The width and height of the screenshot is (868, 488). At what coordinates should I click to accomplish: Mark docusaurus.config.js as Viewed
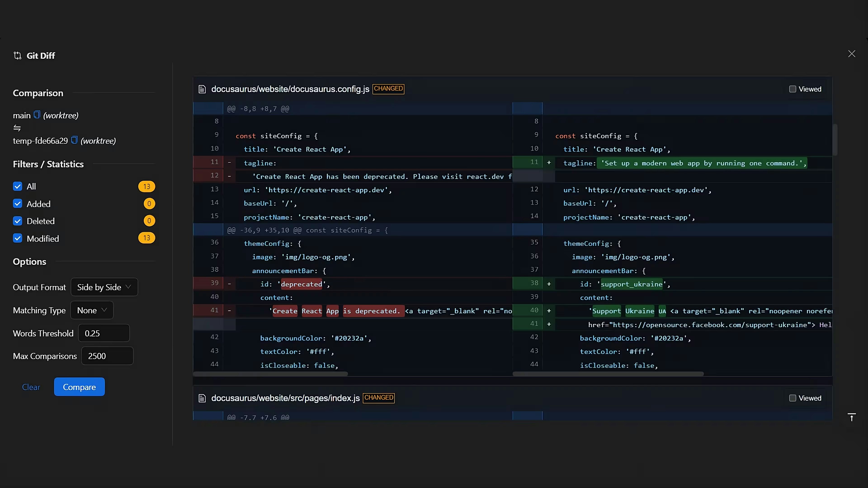click(x=793, y=89)
